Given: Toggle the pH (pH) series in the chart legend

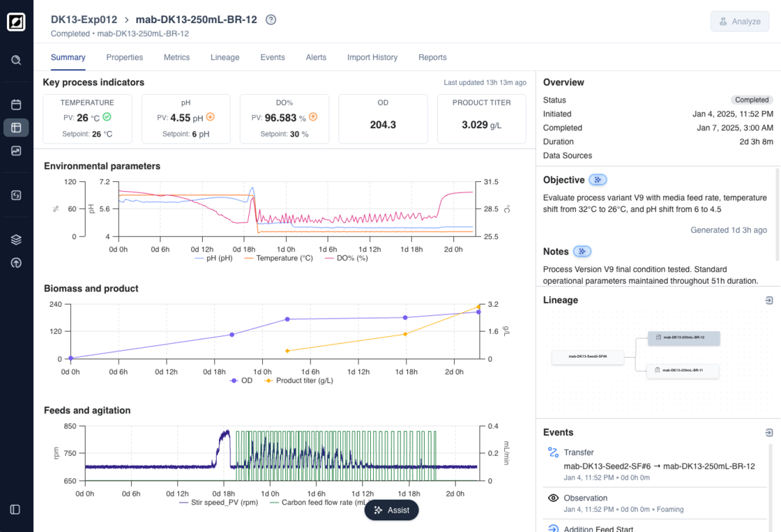Looking at the screenshot, I should pos(213,258).
